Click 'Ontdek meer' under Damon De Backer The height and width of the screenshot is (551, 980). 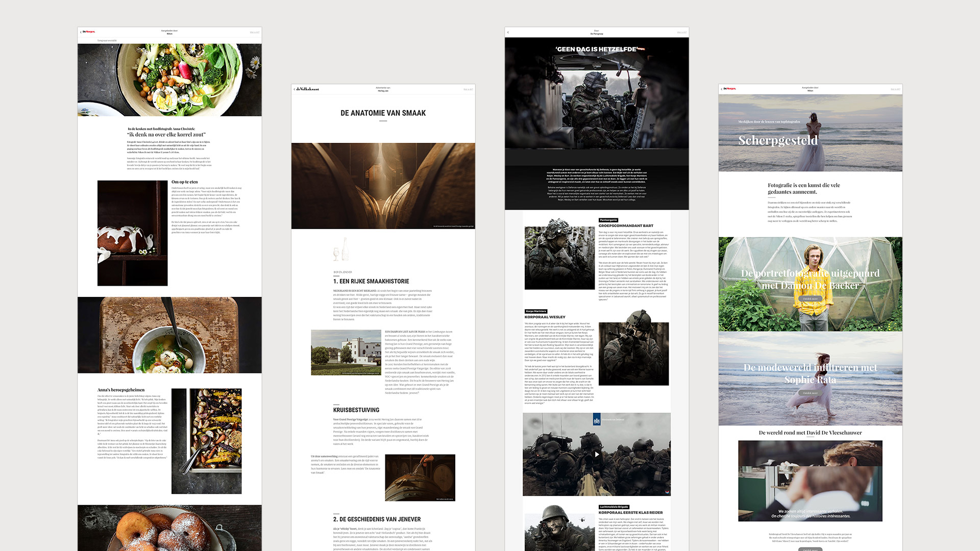tap(810, 299)
